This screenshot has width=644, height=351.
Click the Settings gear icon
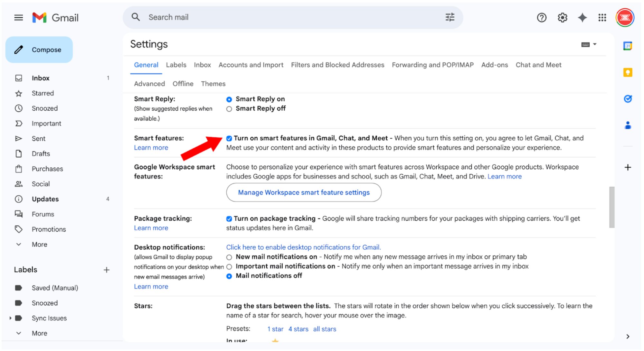coord(562,18)
